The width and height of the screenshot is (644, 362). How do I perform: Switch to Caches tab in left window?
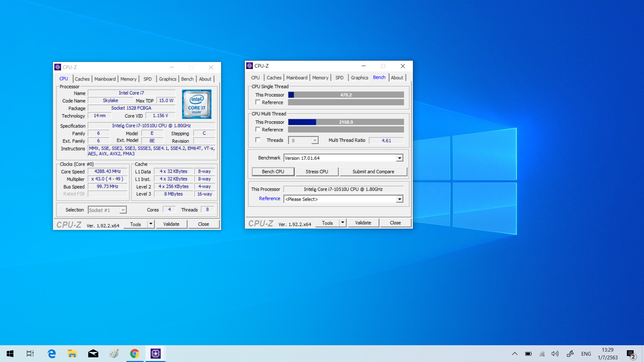[82, 79]
